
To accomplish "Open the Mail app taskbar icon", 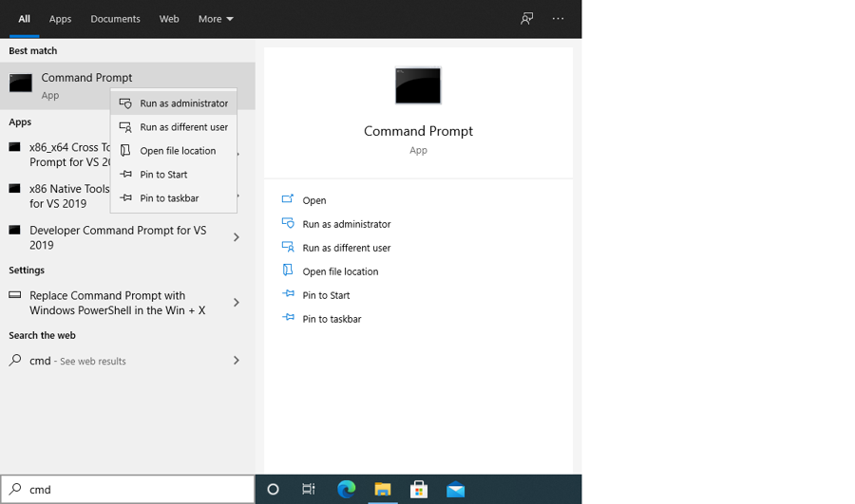I will point(455,490).
